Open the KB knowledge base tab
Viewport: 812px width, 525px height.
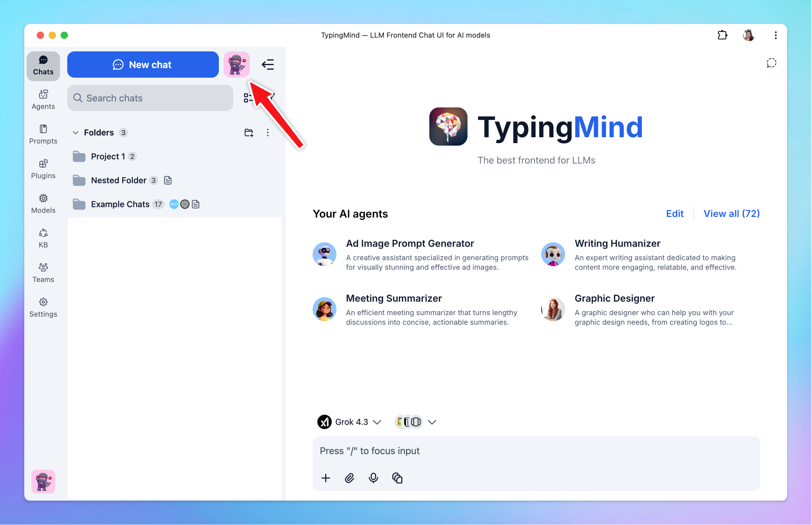43,239
